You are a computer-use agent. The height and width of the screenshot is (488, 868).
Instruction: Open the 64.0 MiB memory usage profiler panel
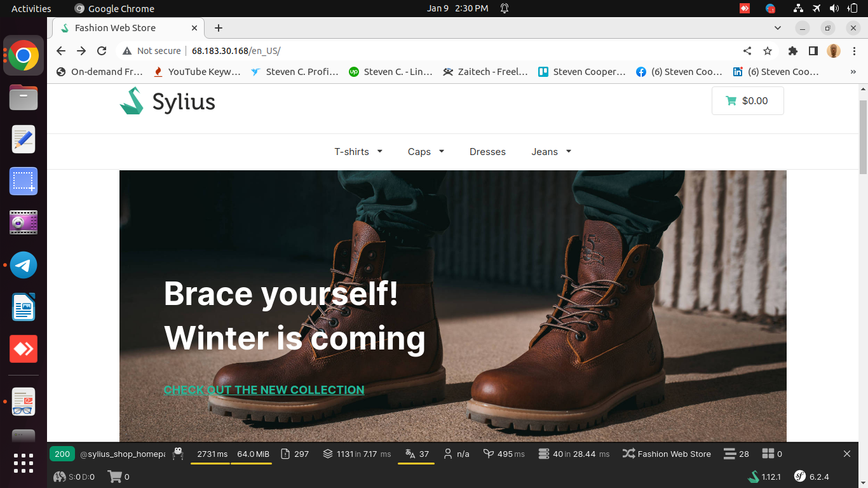click(252, 454)
